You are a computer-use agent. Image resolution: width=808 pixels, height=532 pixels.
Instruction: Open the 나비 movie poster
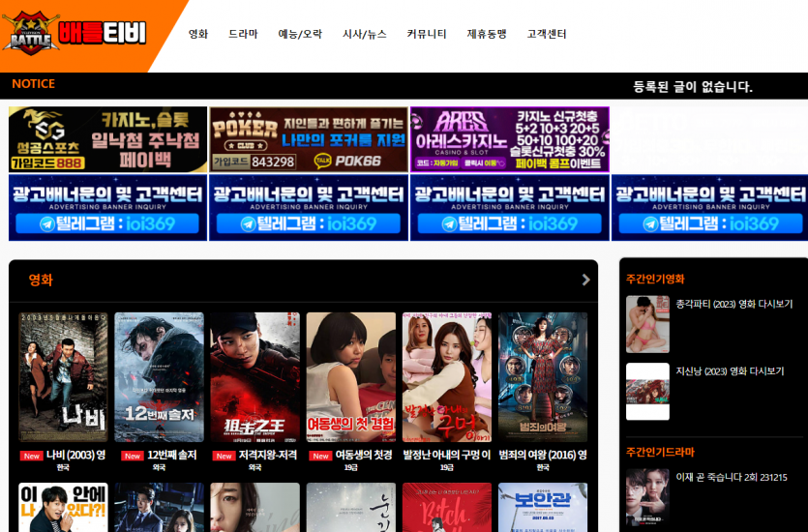(x=63, y=377)
